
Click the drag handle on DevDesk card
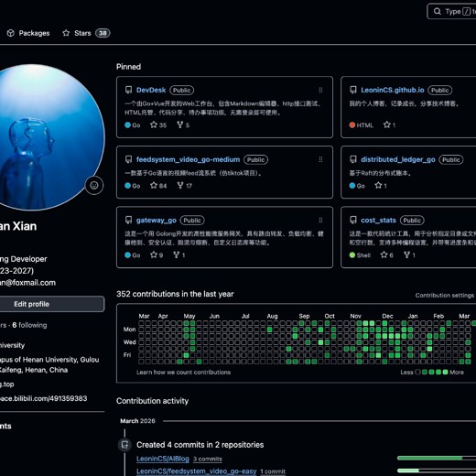[320, 90]
